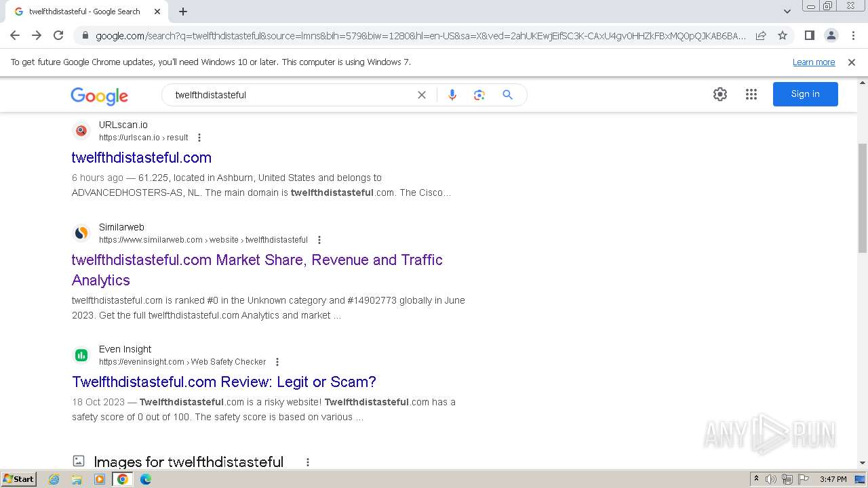
Task: Click the Similarweb source name
Action: point(121,227)
